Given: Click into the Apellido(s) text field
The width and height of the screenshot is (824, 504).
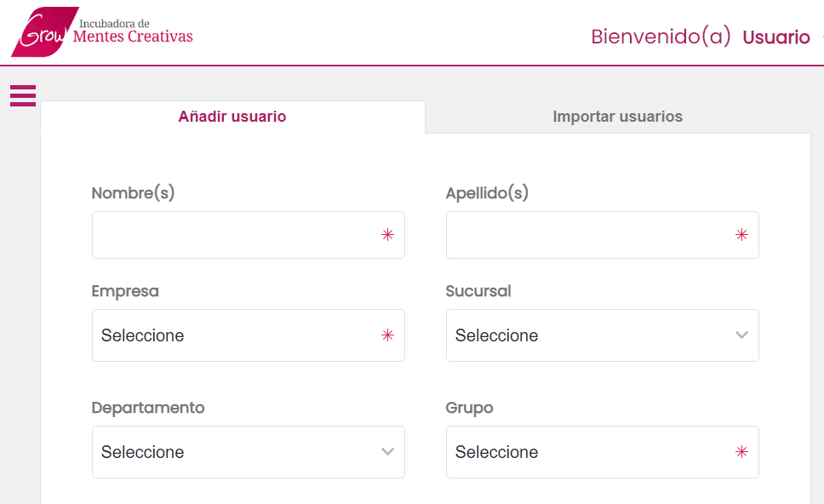Looking at the screenshot, I should pos(587,235).
